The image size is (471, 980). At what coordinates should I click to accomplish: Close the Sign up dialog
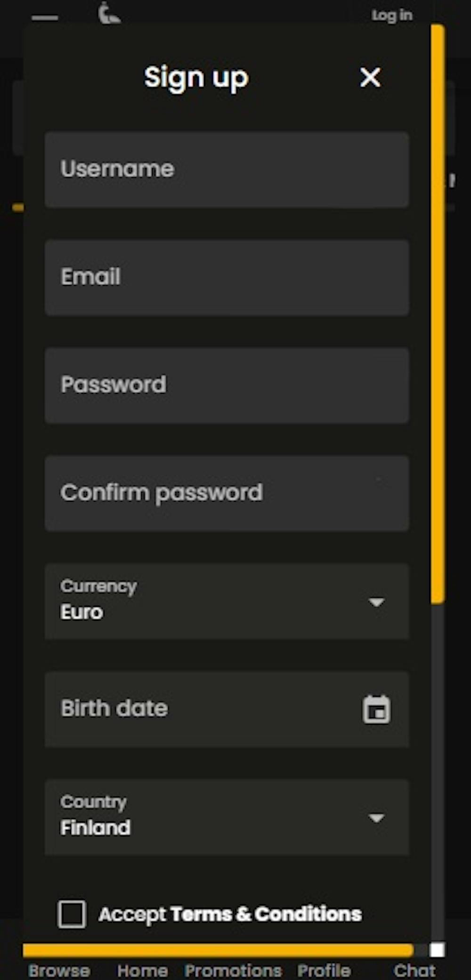[x=370, y=77]
